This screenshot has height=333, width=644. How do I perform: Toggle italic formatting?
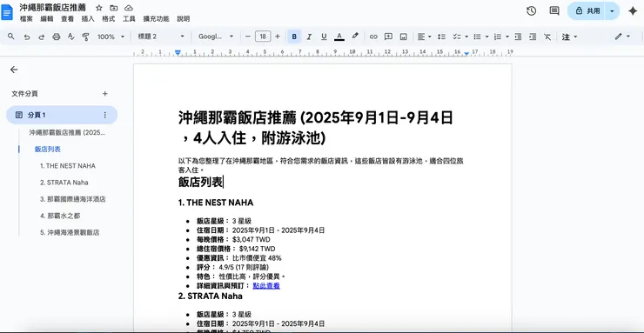309,37
